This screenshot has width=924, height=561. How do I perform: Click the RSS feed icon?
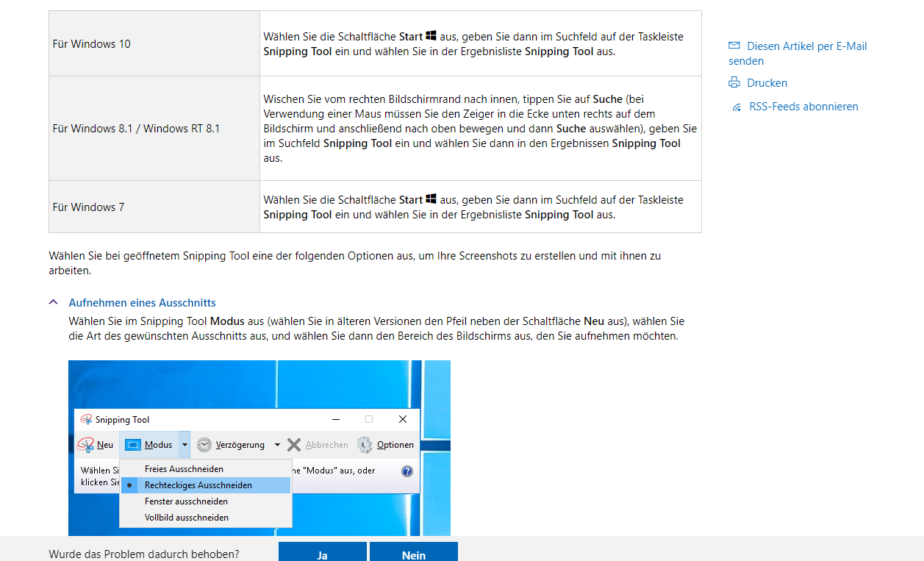pos(737,107)
